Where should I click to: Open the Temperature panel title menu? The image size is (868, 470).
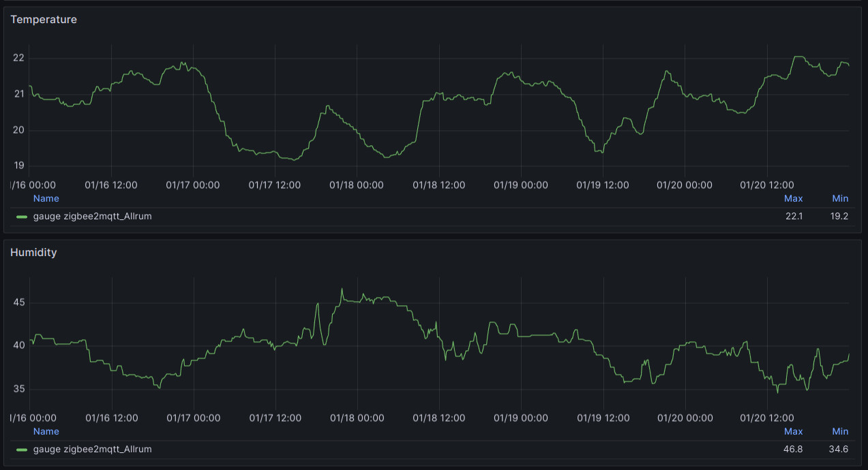click(44, 20)
